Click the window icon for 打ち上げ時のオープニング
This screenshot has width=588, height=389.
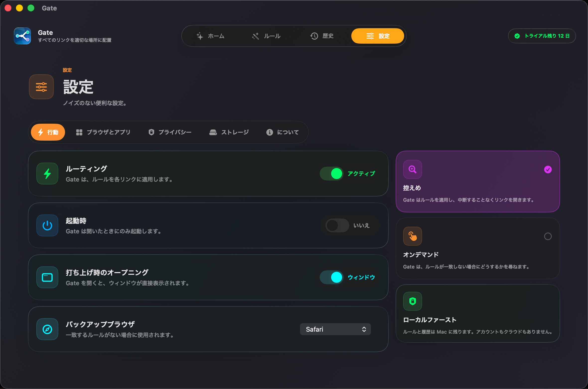[x=47, y=277]
